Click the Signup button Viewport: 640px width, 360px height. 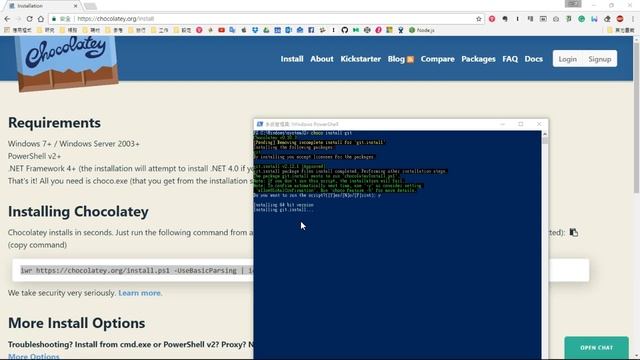(x=600, y=59)
